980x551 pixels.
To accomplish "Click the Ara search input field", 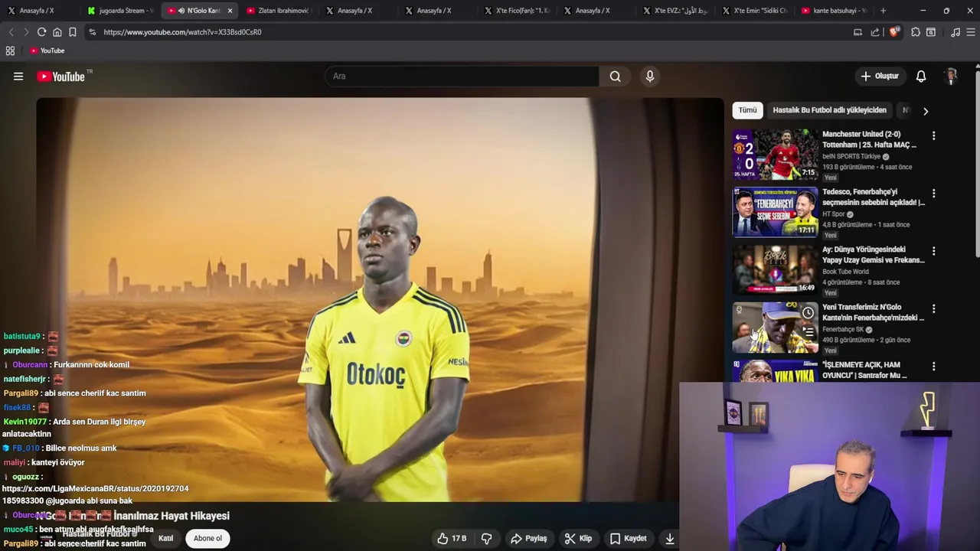I will 462,77.
